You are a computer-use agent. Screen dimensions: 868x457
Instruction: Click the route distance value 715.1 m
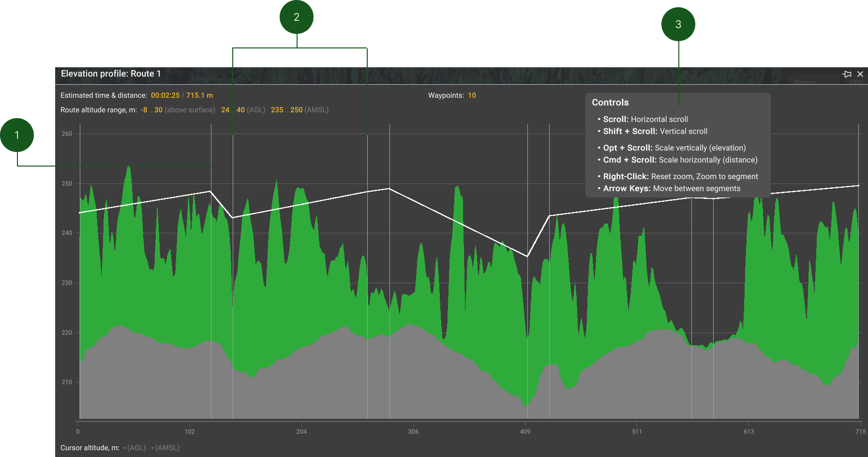[199, 95]
